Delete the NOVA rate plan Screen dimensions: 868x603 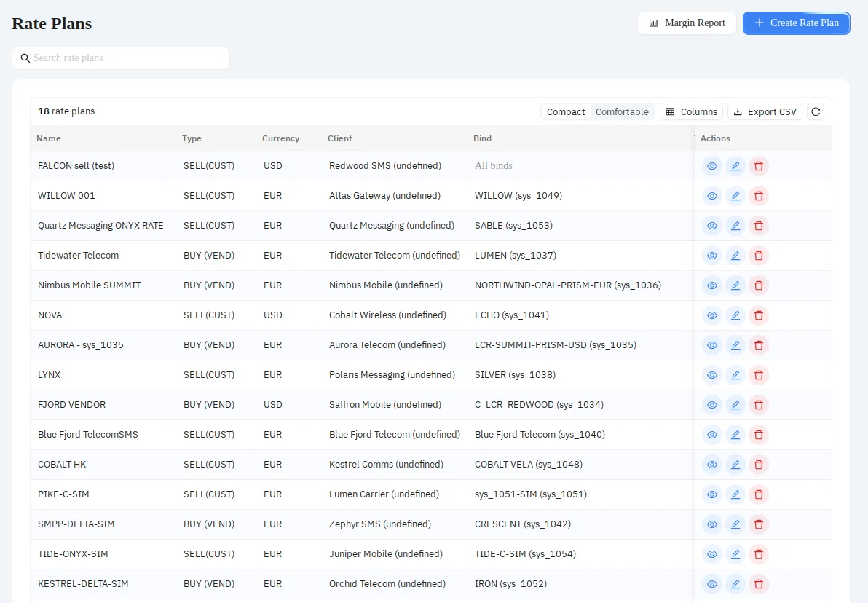pos(758,315)
